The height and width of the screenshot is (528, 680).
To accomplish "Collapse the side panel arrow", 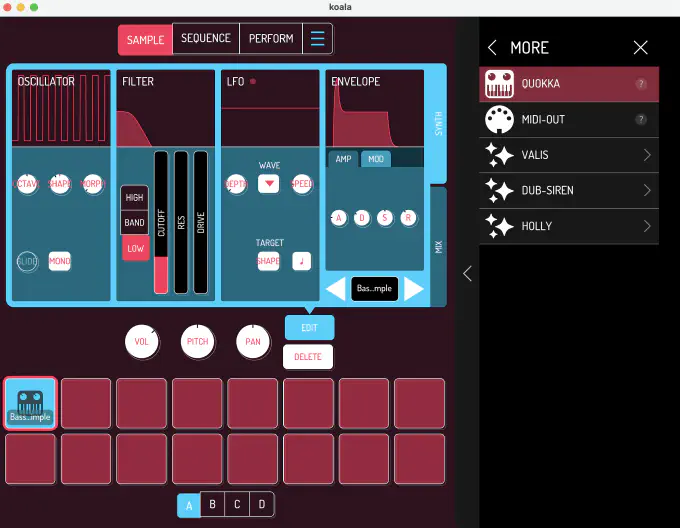I will tap(467, 274).
